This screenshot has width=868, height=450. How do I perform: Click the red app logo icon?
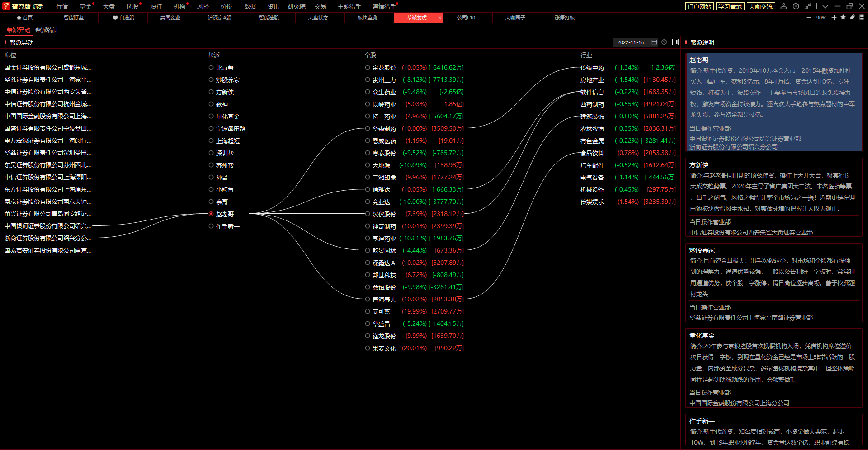(6, 6)
